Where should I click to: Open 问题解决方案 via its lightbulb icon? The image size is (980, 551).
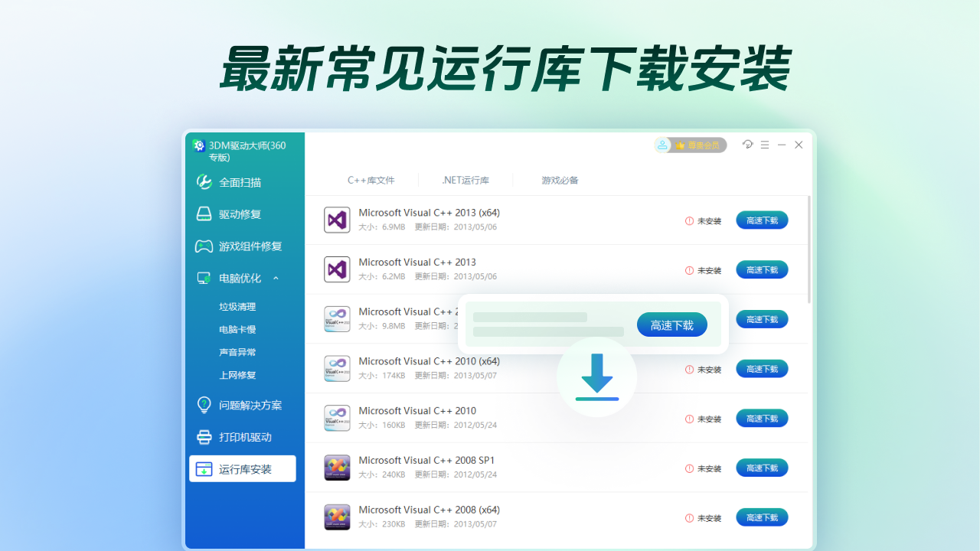point(204,405)
